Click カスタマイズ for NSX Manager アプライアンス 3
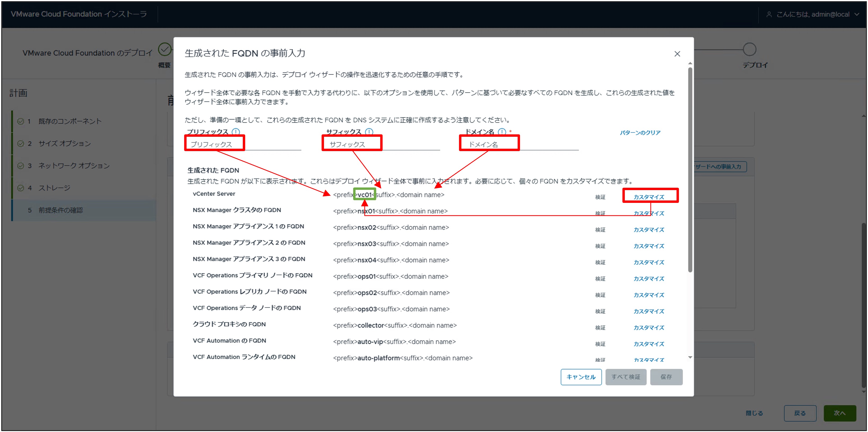868x432 pixels. [x=649, y=262]
